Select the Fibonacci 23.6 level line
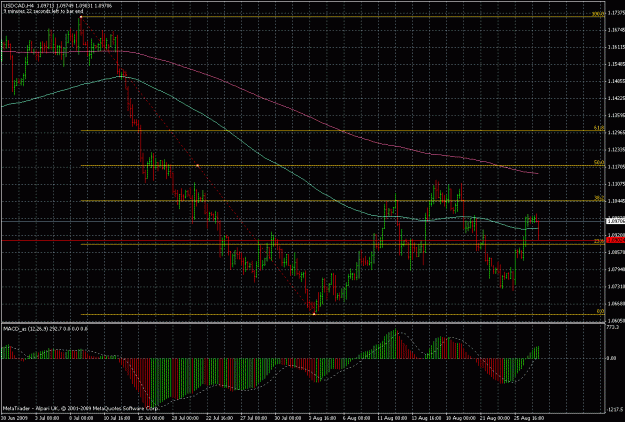This screenshot has height=422, width=625. [343, 244]
